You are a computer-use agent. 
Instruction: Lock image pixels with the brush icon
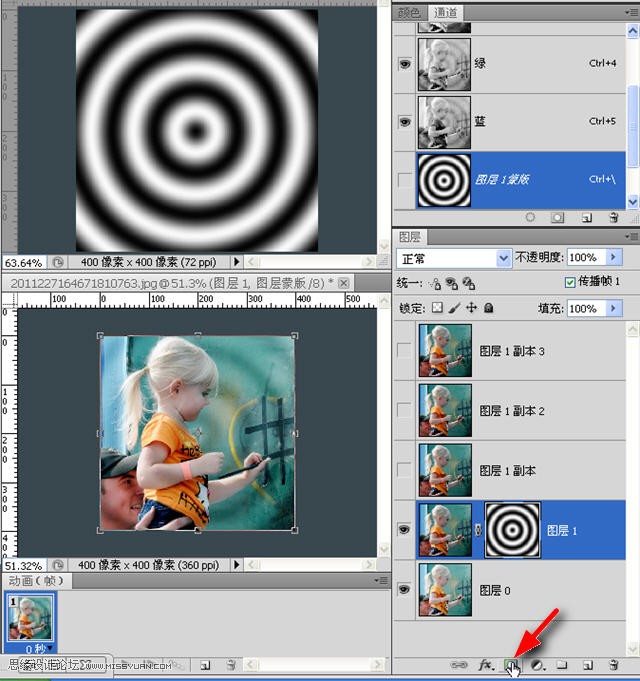[455, 308]
